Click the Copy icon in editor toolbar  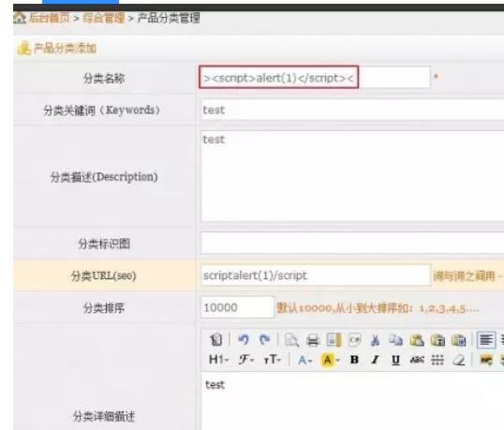pos(395,340)
